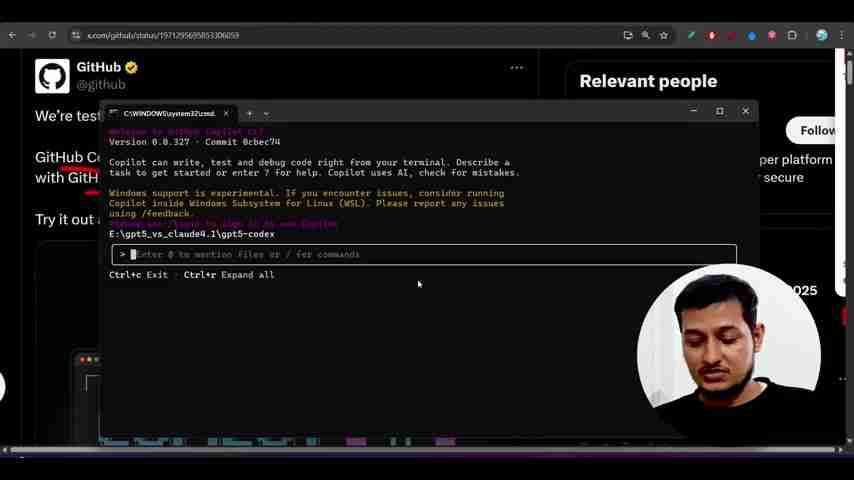Close the terminal window
Viewport: 854px width, 480px height.
746,111
